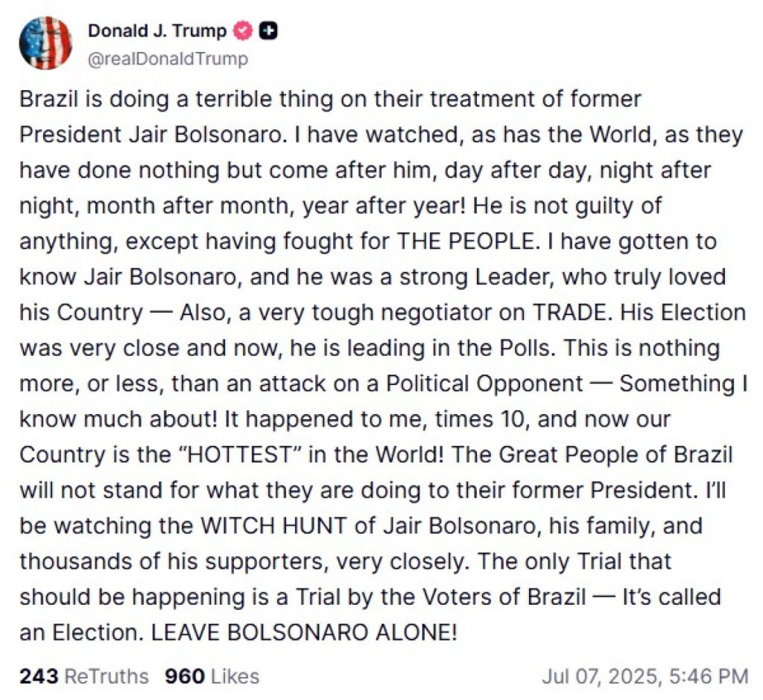763x700 pixels.
Task: Click the profile avatar picture
Action: (x=45, y=43)
